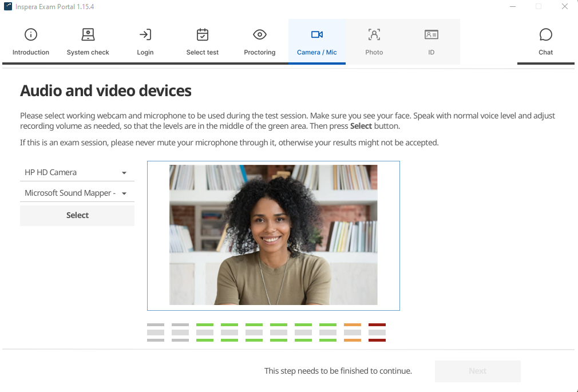Viewport: 578px width, 392px height.
Task: Open the Chat speech bubble icon
Action: [545, 35]
